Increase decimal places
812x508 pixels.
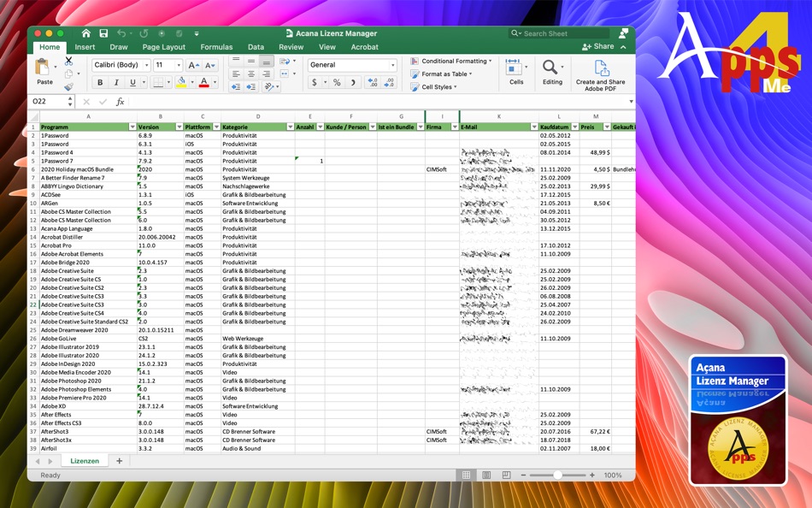point(373,82)
